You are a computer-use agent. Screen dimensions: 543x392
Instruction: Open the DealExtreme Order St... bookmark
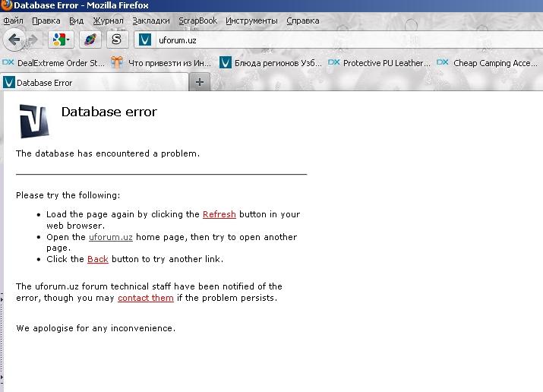point(54,63)
